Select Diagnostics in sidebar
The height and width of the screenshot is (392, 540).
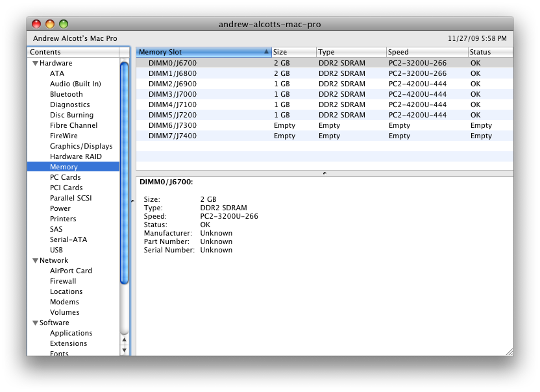coord(70,104)
